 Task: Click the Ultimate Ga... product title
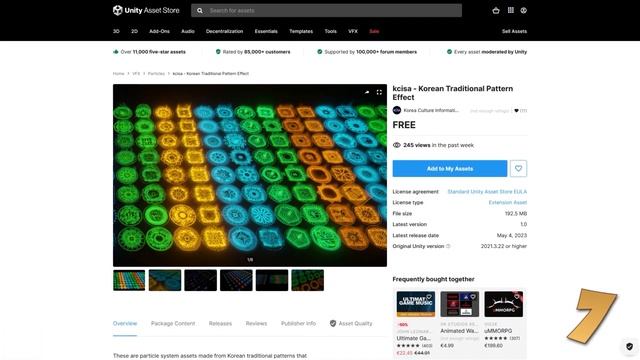point(413,338)
